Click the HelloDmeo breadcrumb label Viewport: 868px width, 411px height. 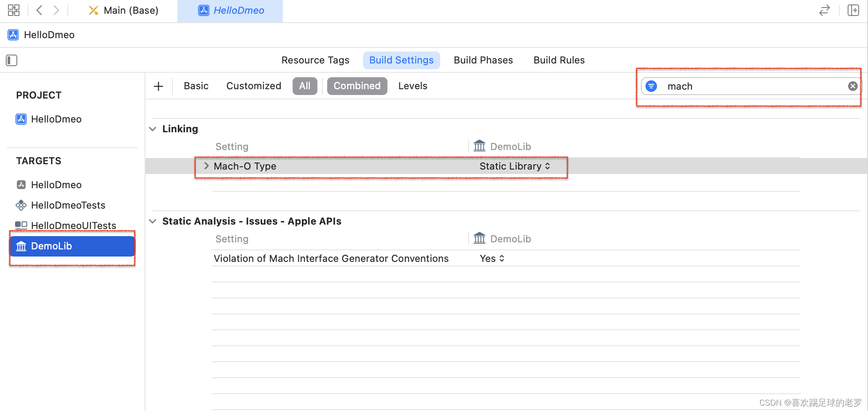[x=49, y=35]
